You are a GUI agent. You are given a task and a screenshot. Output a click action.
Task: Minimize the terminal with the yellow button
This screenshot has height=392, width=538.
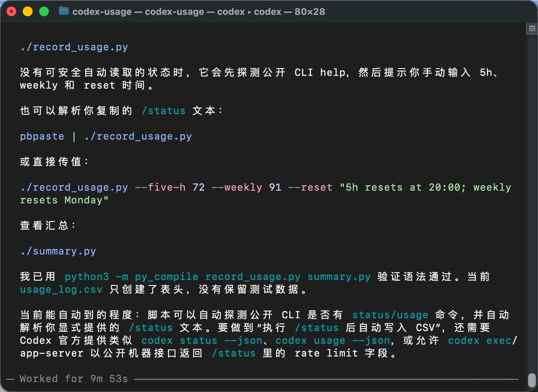coord(28,11)
